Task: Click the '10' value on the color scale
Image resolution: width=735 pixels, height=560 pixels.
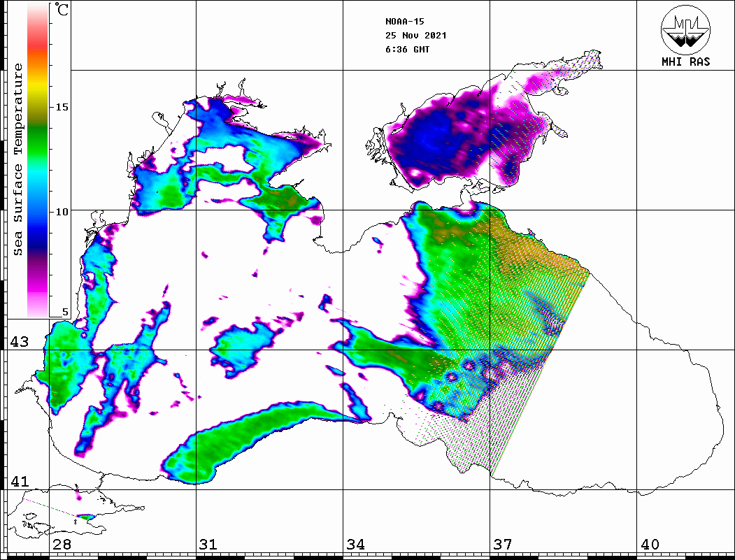Action: (62, 212)
